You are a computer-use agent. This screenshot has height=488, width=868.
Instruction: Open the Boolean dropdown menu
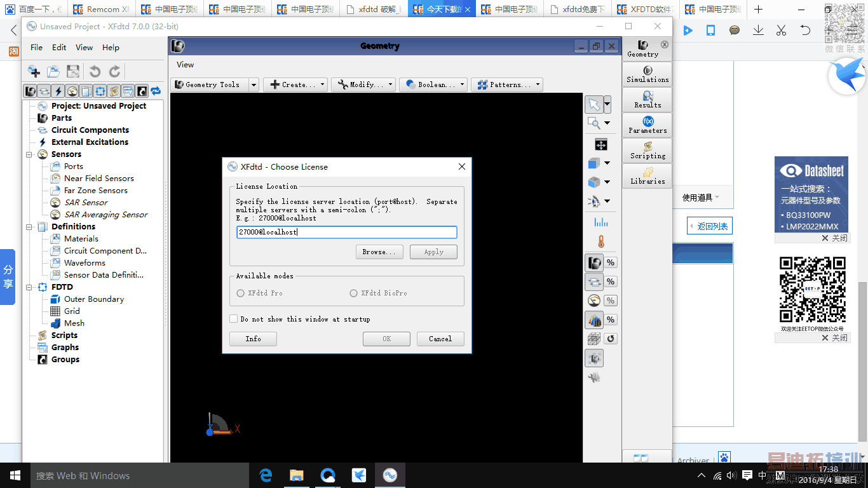click(x=433, y=85)
